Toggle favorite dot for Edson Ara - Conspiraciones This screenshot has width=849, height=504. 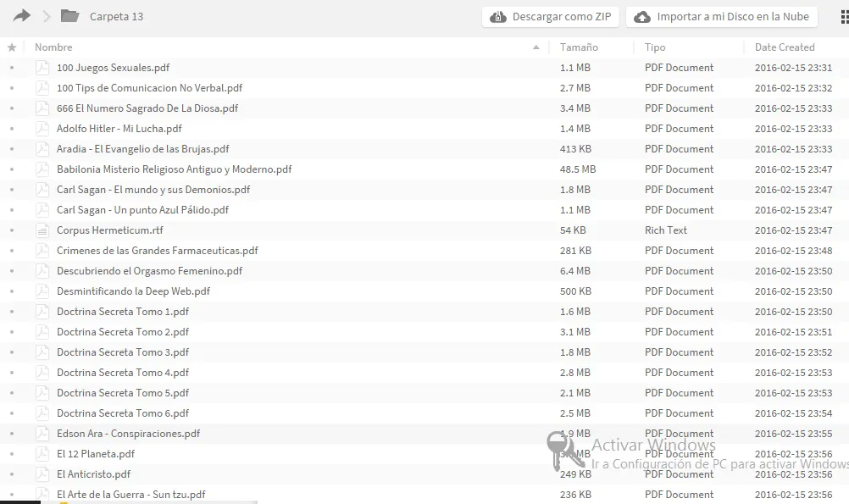click(x=12, y=434)
